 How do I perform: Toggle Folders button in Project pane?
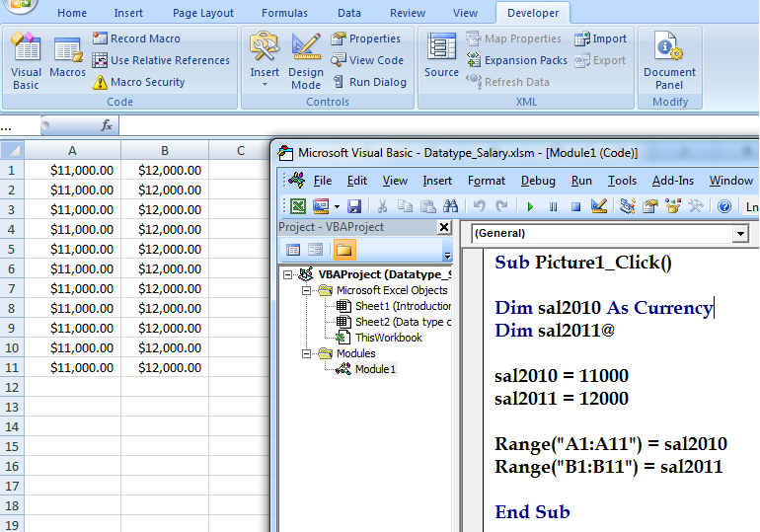click(343, 250)
